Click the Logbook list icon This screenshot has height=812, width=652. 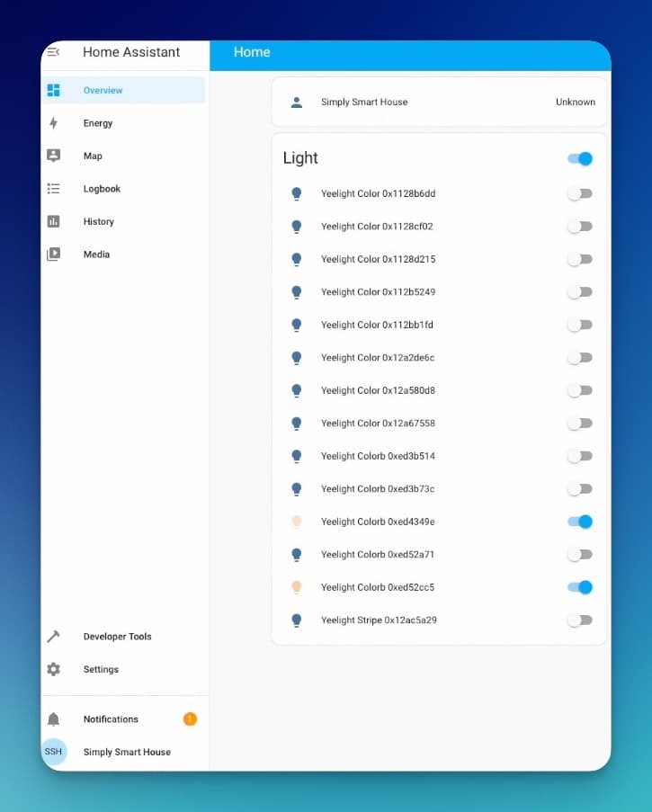click(x=53, y=189)
